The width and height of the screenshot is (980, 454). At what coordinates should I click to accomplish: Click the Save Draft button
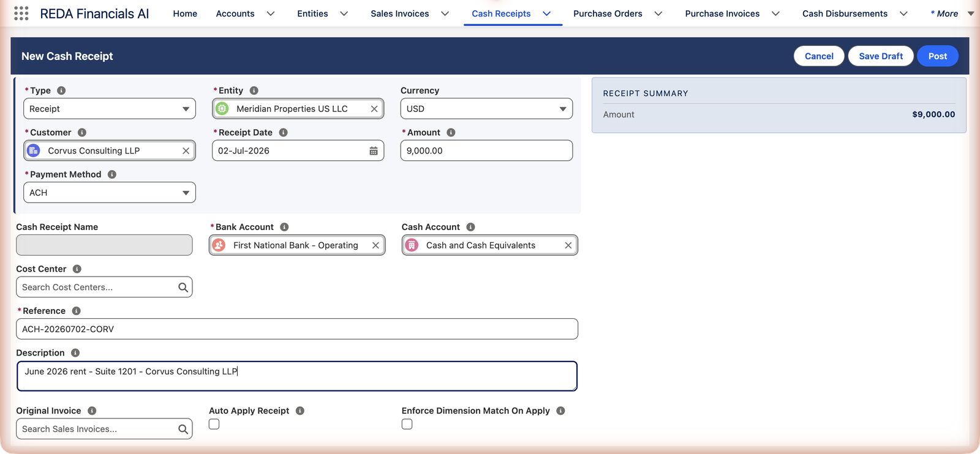(881, 56)
